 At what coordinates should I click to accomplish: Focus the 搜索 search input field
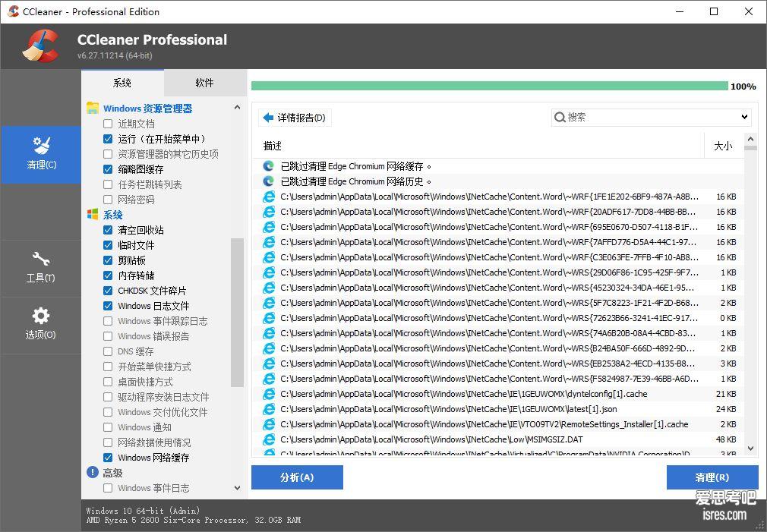pos(651,118)
